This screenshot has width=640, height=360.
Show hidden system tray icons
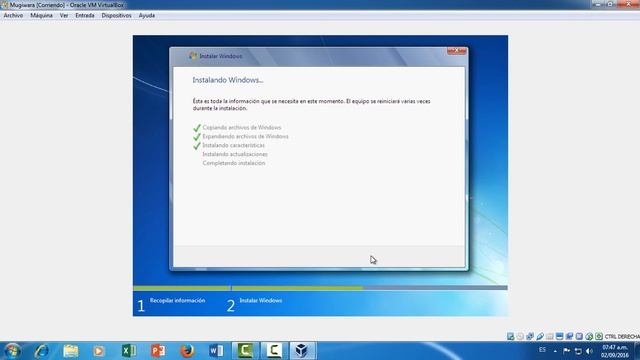click(x=555, y=351)
